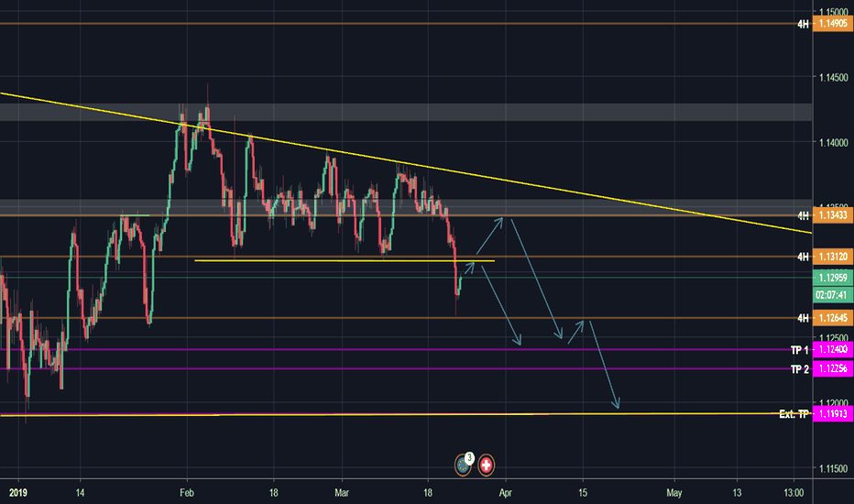Click the 4H text beside 1.14905

803,24
